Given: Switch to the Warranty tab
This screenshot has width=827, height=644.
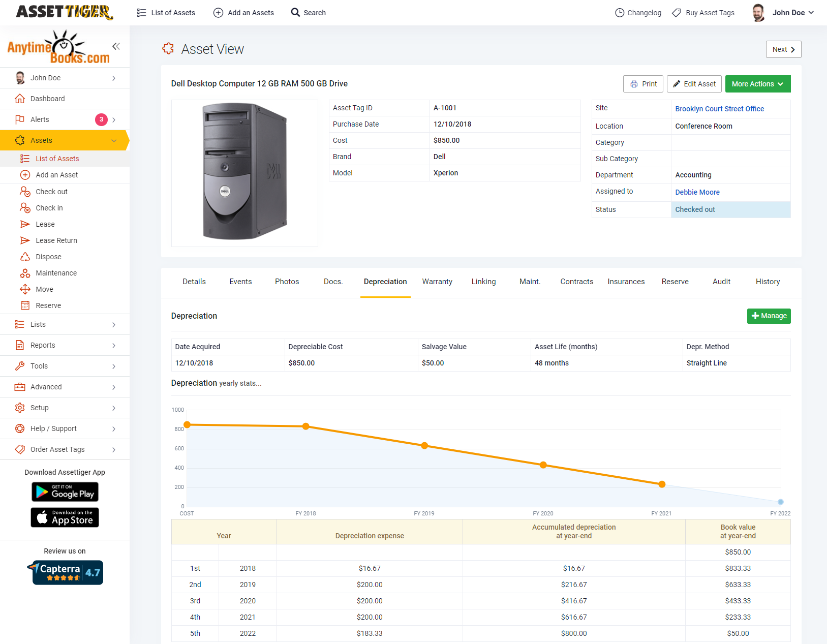Looking at the screenshot, I should pos(437,282).
